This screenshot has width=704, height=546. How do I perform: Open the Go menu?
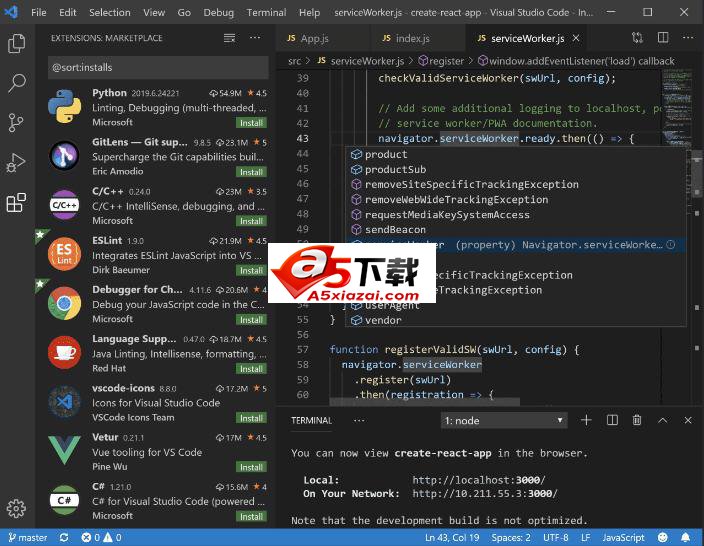pos(184,12)
